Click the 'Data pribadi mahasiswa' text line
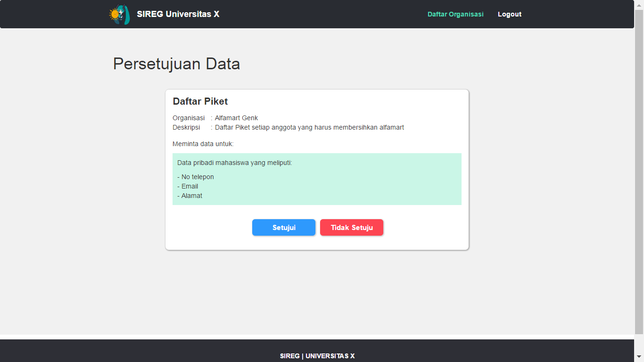 pyautogui.click(x=234, y=163)
